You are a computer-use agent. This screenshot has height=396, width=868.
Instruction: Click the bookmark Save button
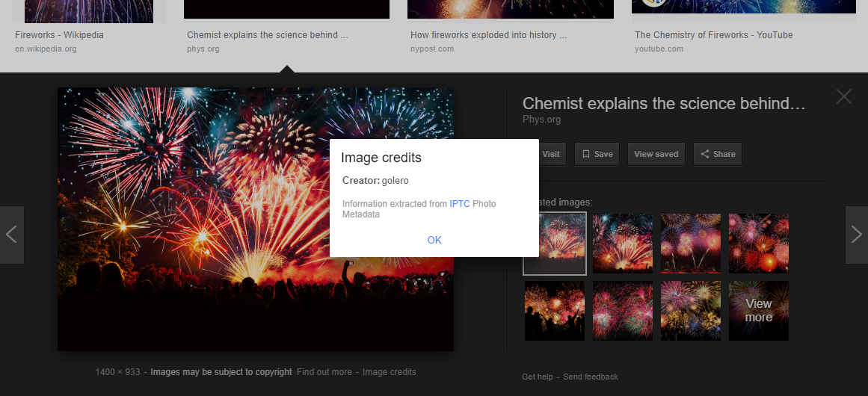pos(597,154)
